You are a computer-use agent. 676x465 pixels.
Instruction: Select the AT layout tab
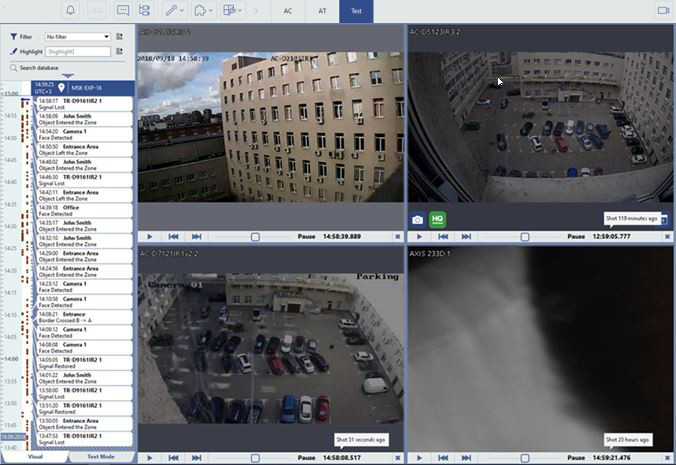pos(322,10)
